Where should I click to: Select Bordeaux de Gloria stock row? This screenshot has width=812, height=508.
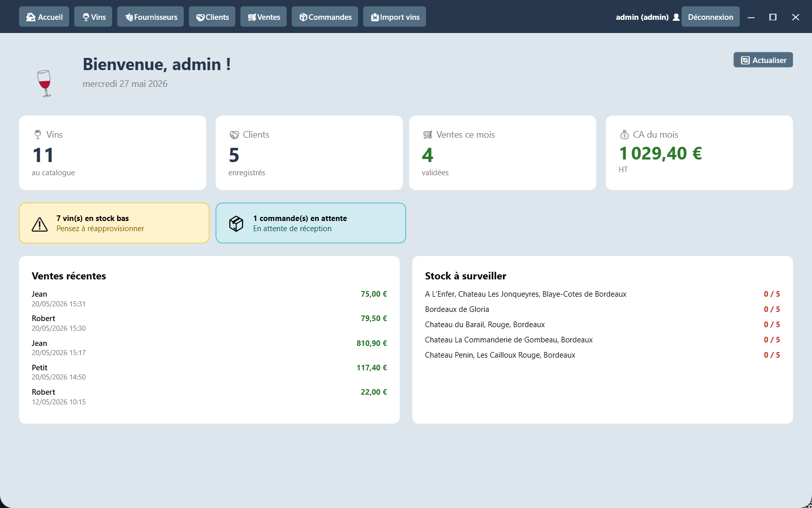tap(602, 309)
